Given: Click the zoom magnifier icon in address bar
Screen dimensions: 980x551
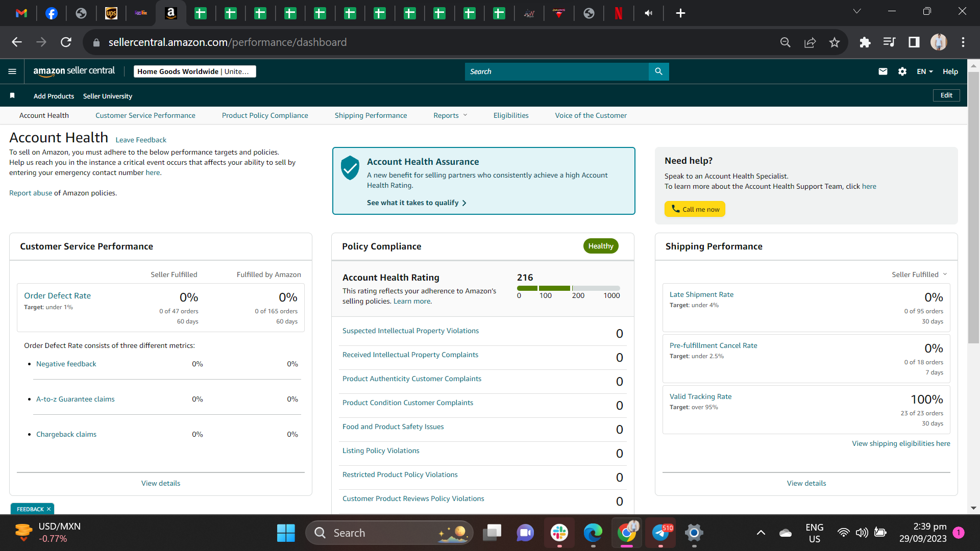Looking at the screenshot, I should click(786, 42).
